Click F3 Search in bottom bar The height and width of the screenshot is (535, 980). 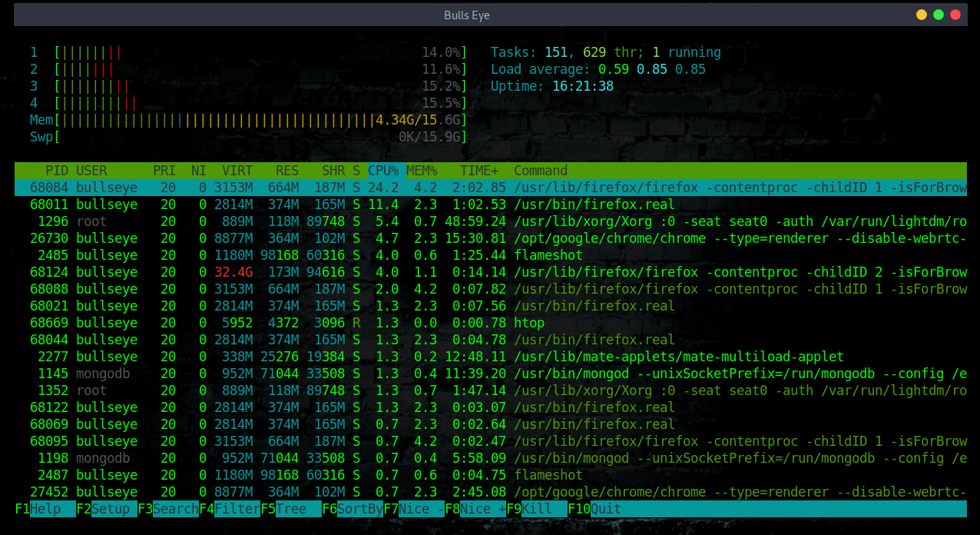click(167, 509)
